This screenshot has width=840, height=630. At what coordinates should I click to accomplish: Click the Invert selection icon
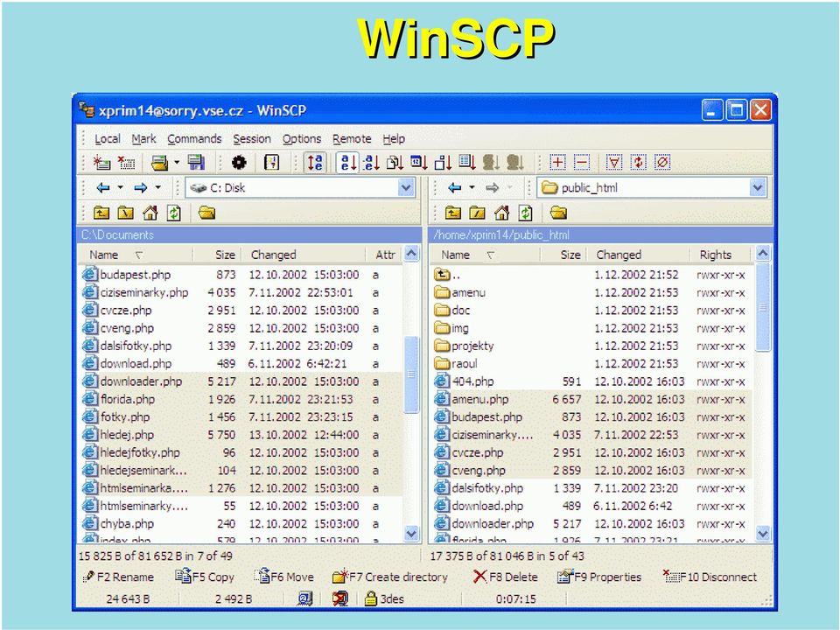point(638,163)
